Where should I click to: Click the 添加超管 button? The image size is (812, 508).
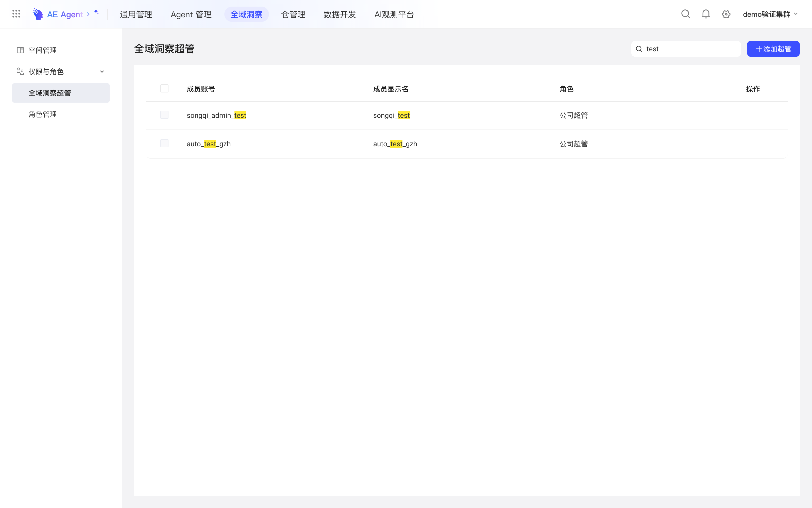pyautogui.click(x=773, y=49)
